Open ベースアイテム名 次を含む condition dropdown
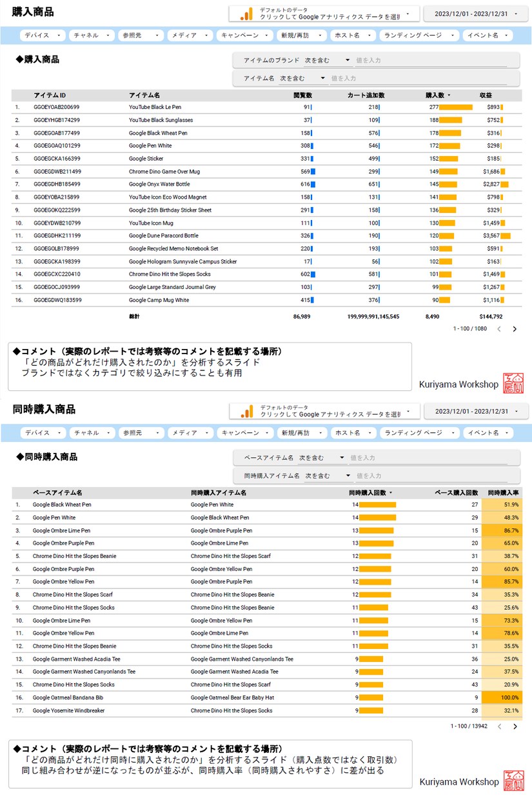 [x=322, y=458]
